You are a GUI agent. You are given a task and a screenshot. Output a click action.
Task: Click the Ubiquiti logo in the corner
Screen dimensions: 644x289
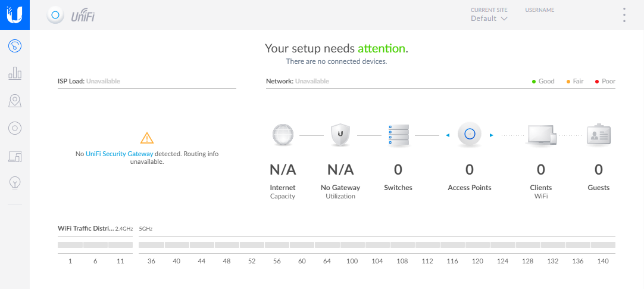[x=15, y=15]
